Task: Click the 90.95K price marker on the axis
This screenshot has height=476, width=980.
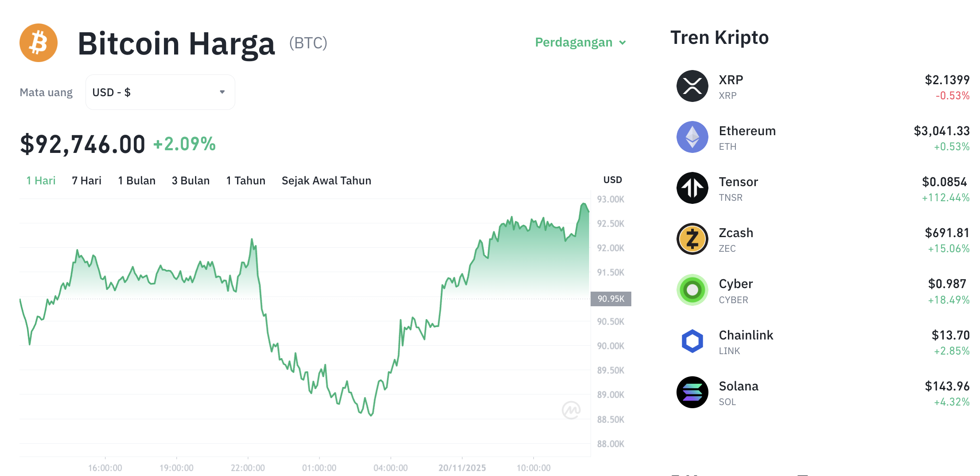Action: pos(611,298)
